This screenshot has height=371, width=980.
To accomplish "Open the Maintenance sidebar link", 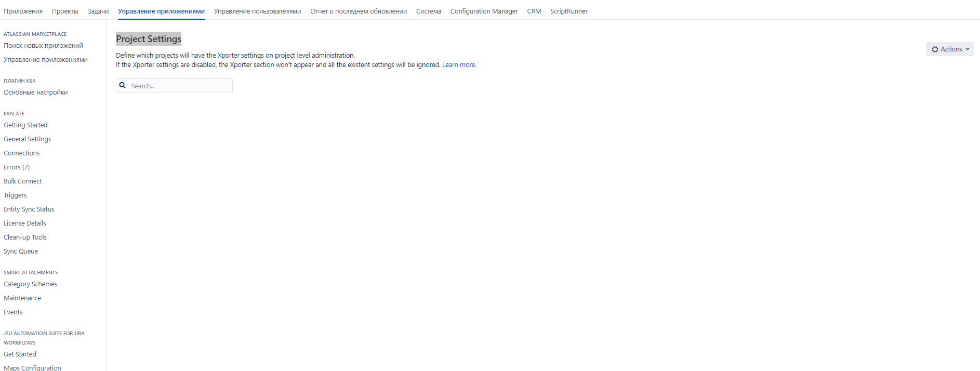I will 22,298.
